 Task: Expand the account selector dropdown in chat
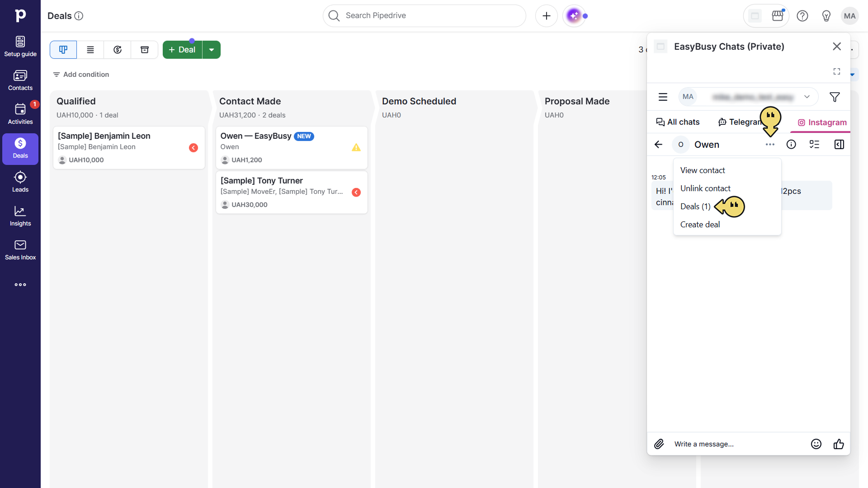pyautogui.click(x=807, y=97)
